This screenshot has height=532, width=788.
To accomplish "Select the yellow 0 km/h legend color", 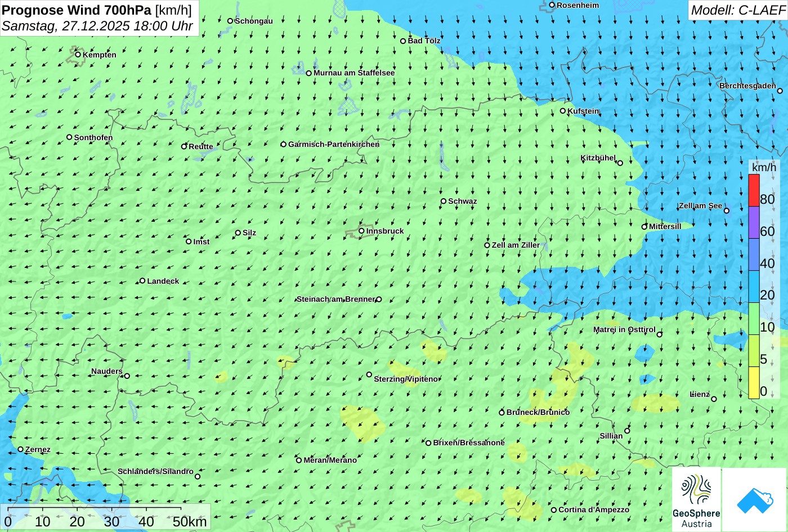I will pyautogui.click(x=754, y=383).
